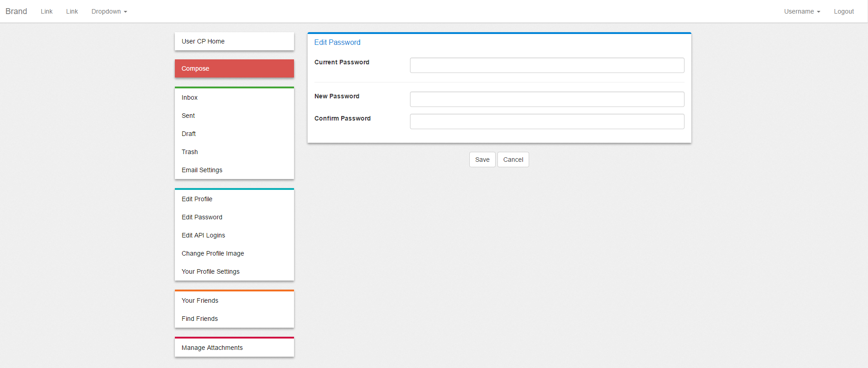Open the second Link in navbar
Viewport: 868px width, 368px height.
[72, 11]
